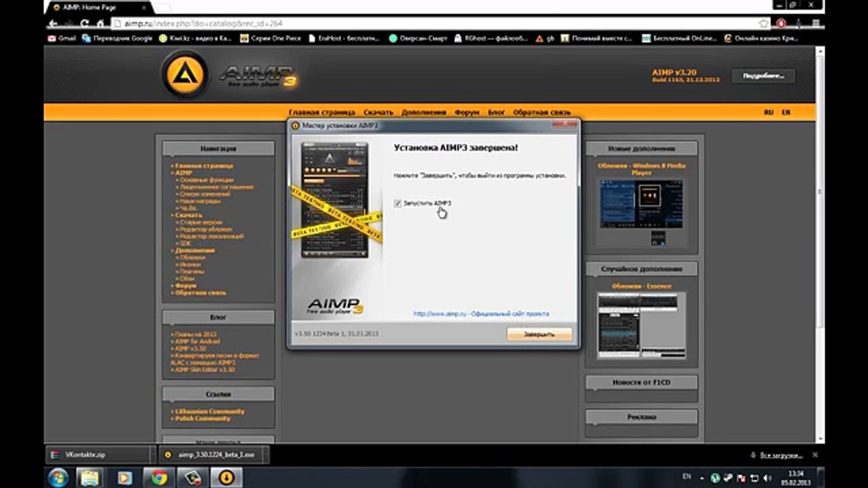Open the Форум item in the orange menu
Screen dimensions: 868x488
467,113
